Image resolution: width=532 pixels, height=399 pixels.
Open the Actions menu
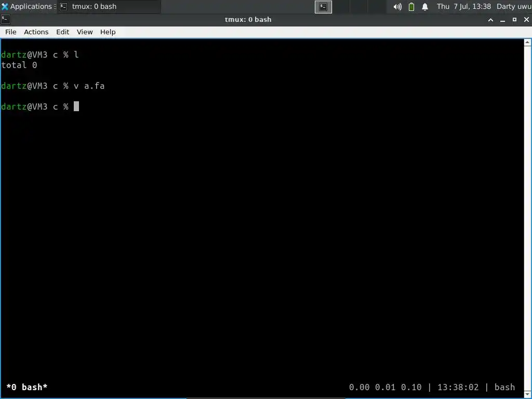[x=36, y=32]
